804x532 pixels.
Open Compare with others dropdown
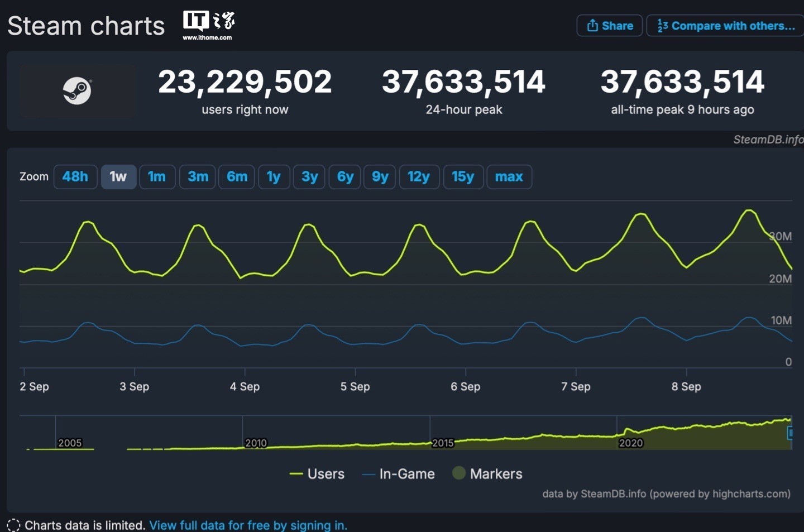(726, 26)
